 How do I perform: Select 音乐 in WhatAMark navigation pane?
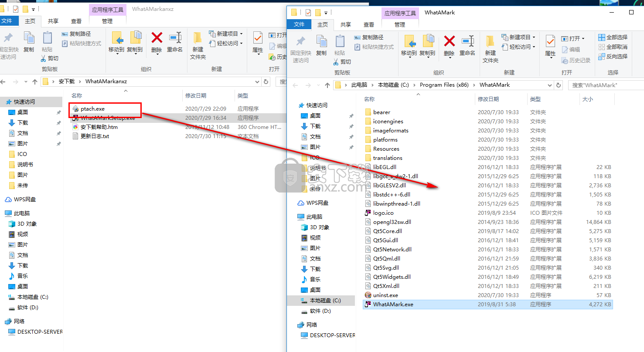tap(315, 280)
